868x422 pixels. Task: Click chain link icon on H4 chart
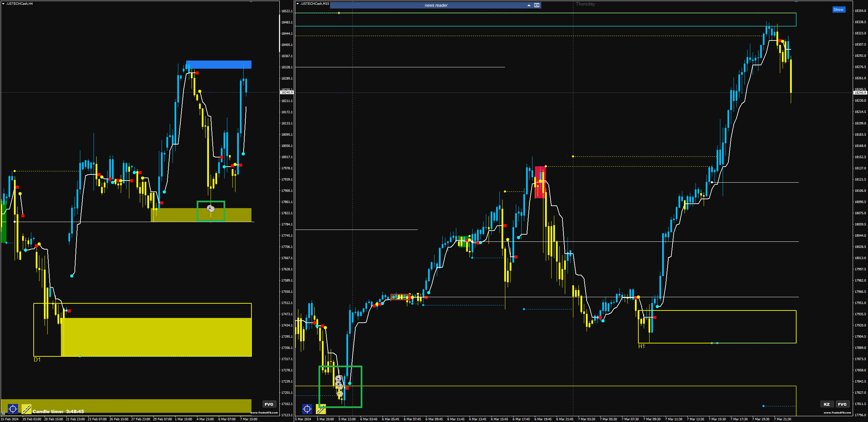click(27, 409)
